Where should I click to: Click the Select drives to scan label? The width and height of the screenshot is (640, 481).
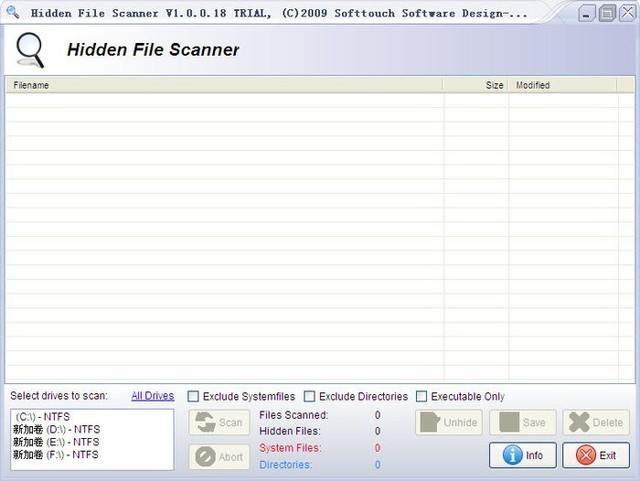coord(59,395)
